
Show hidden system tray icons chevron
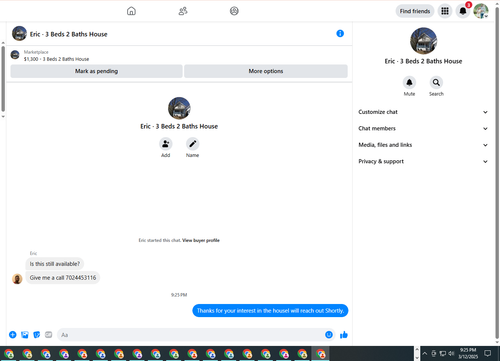[x=425, y=353]
